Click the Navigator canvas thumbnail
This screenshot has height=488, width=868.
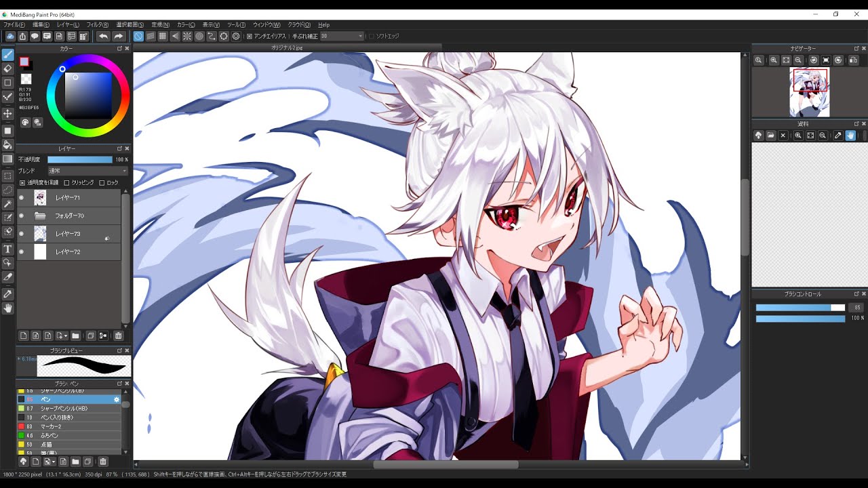810,92
